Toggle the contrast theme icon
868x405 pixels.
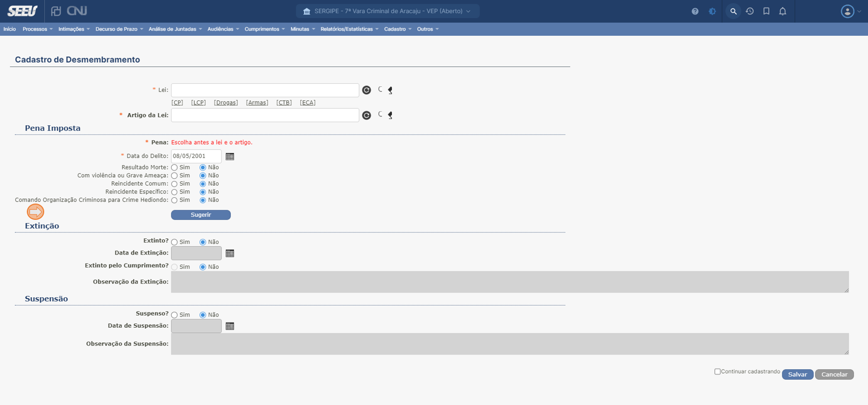712,11
